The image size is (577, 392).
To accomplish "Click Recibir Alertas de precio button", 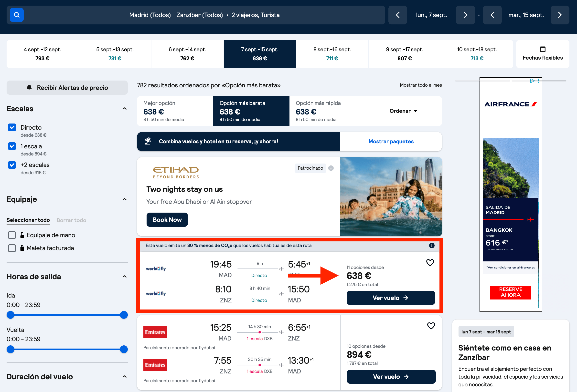I will tap(67, 88).
